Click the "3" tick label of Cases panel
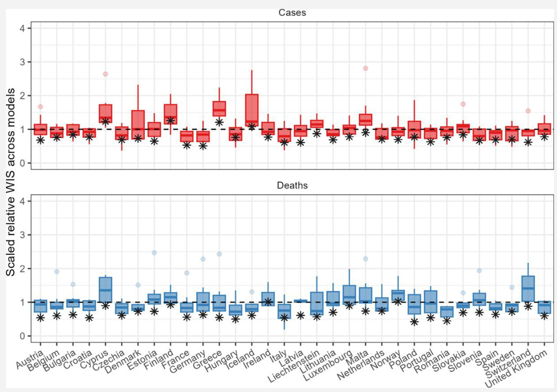 click(x=23, y=62)
